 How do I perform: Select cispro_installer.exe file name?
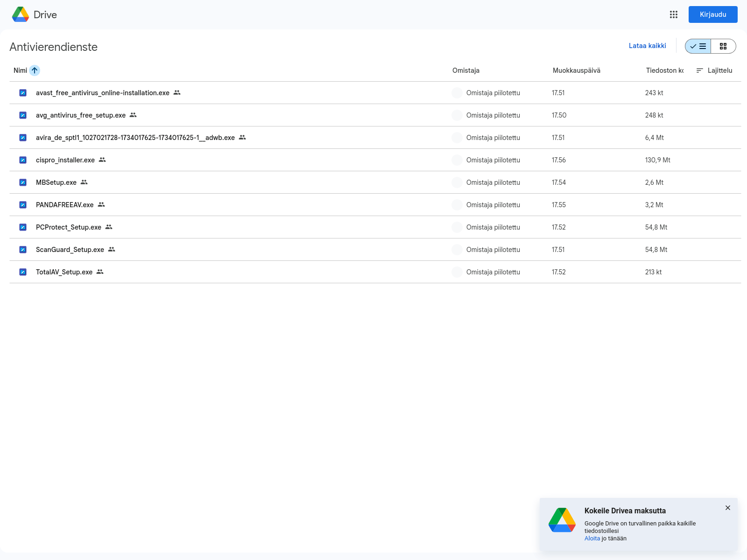click(65, 160)
